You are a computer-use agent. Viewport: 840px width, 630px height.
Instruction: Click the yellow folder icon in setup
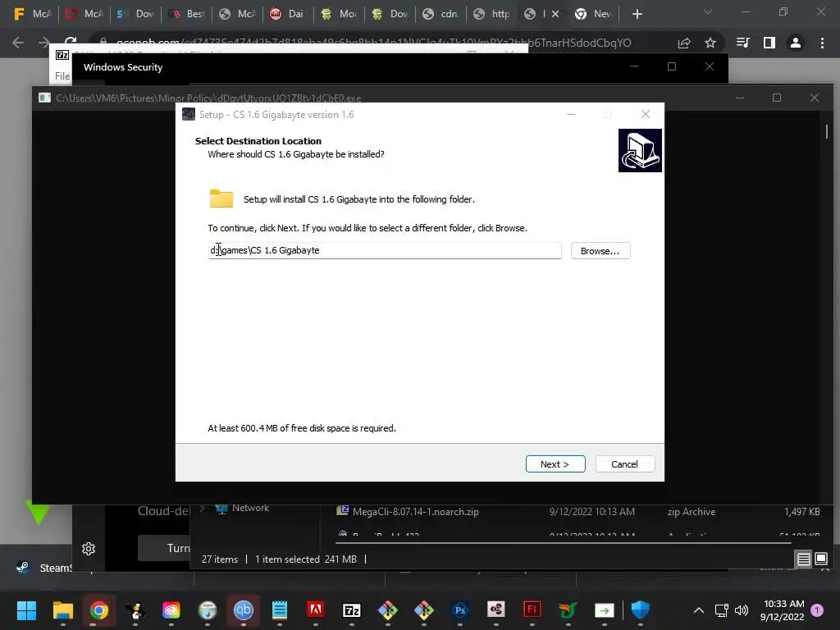pos(221,199)
